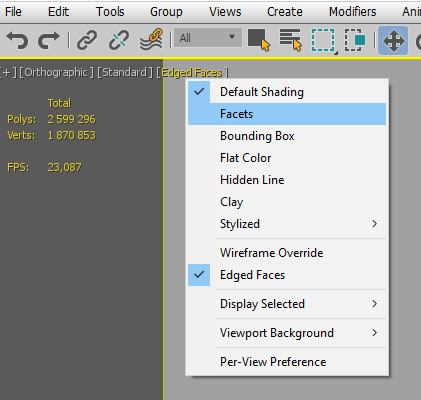
Task: Activate the Select and Move tool
Action: 393,41
